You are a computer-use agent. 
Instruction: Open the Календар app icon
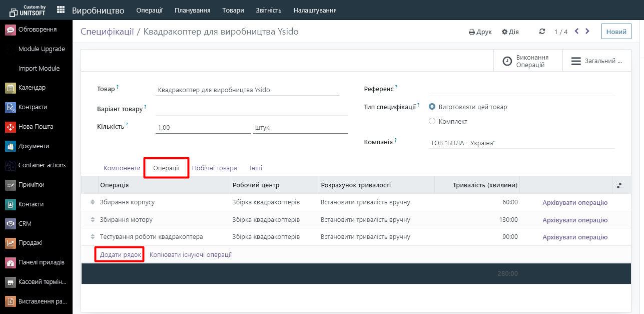click(x=11, y=88)
